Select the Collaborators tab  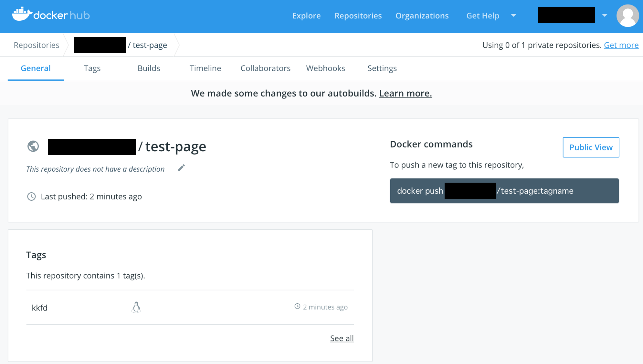pos(265,68)
